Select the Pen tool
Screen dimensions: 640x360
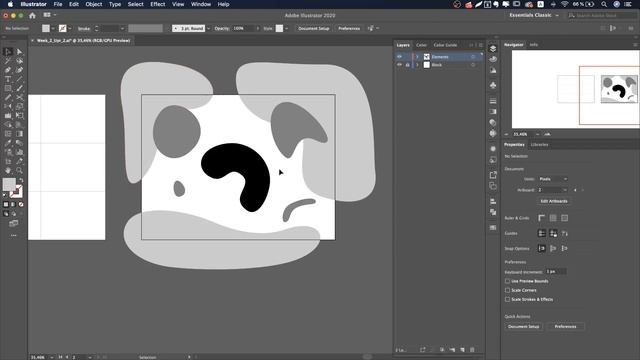[x=8, y=70]
